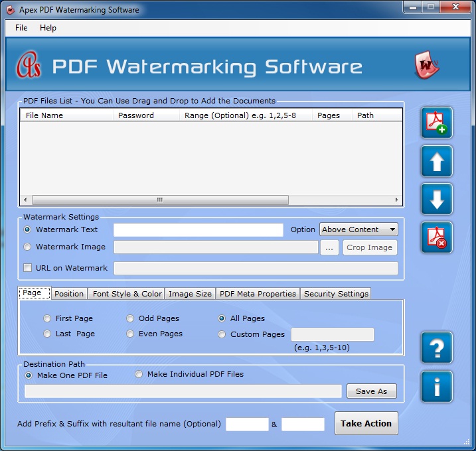Click the Custom Pages range input field
This screenshot has width=476, height=451.
pos(333,334)
